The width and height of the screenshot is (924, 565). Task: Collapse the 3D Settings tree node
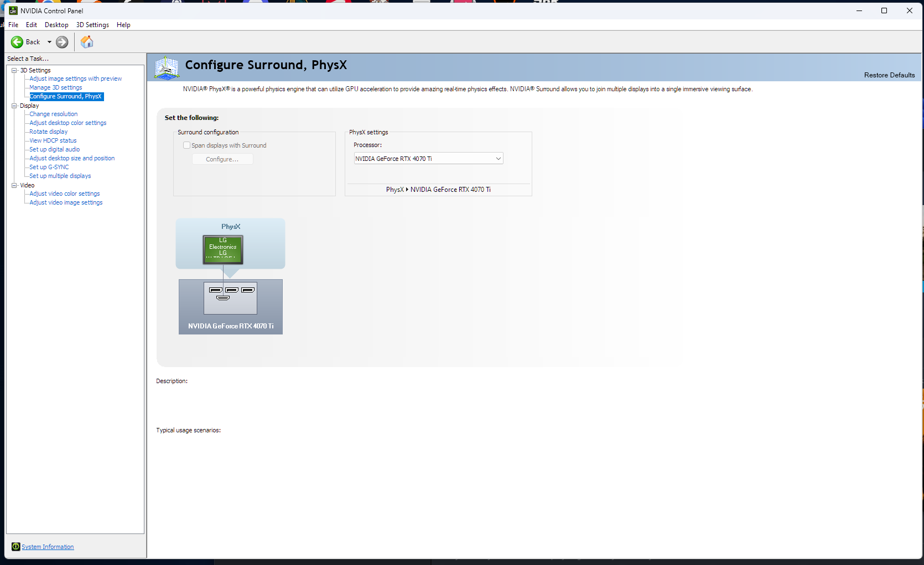click(x=14, y=70)
